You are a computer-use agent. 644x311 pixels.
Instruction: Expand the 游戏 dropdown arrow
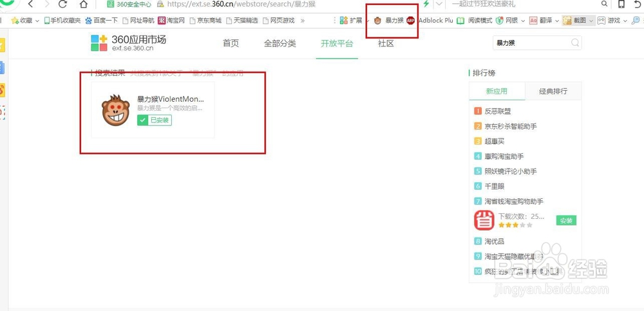tap(625, 21)
